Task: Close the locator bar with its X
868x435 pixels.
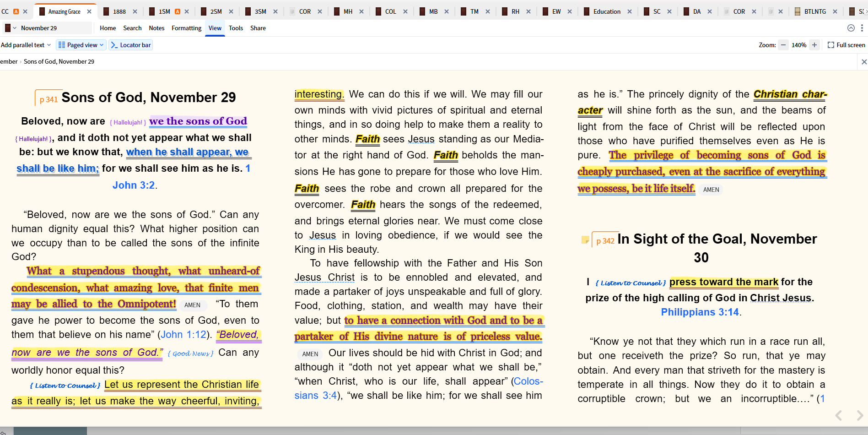Action: (863, 62)
